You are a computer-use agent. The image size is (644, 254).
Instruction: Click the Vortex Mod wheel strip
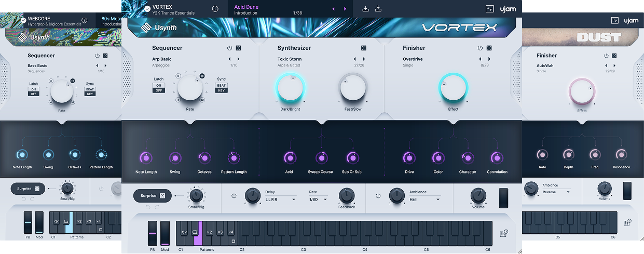[x=165, y=233]
